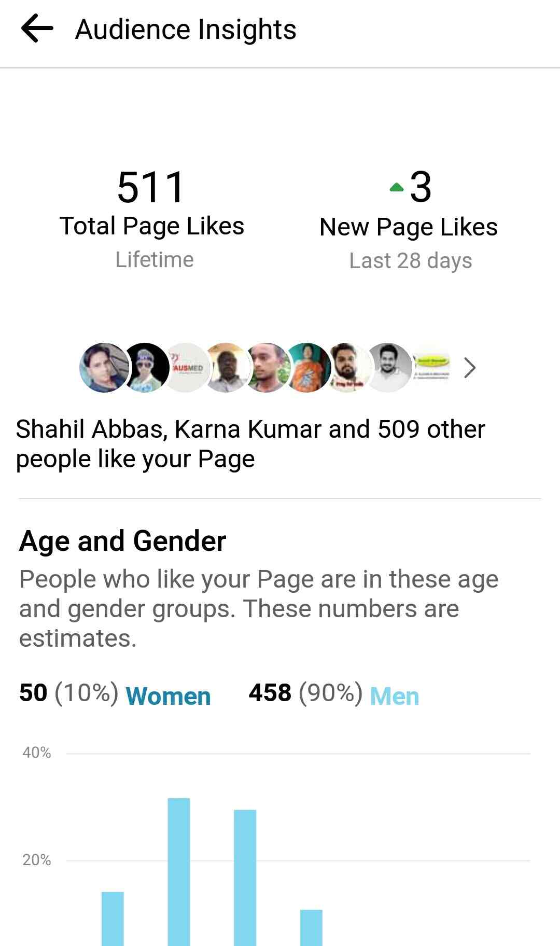This screenshot has width=560, height=946.
Task: Go back using the back arrow
Action: point(37,29)
